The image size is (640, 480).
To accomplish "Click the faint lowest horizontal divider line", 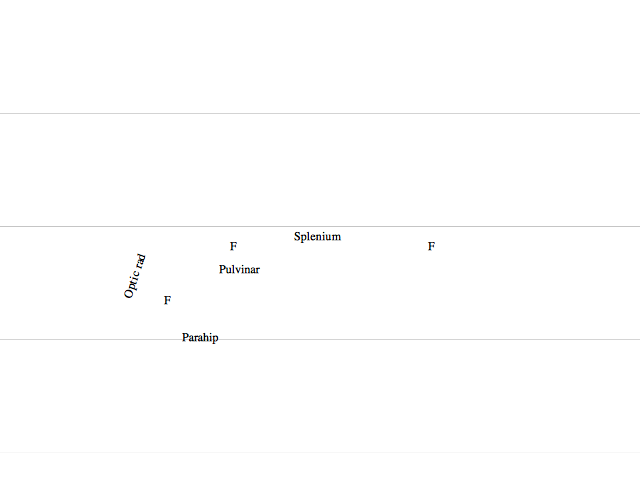I will (320, 452).
